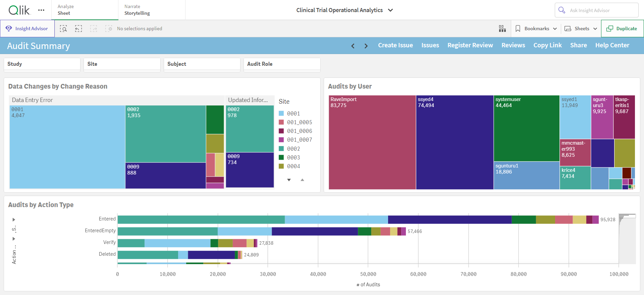
Task: Open the Qlik navigation ellipsis menu
Action: click(x=41, y=10)
